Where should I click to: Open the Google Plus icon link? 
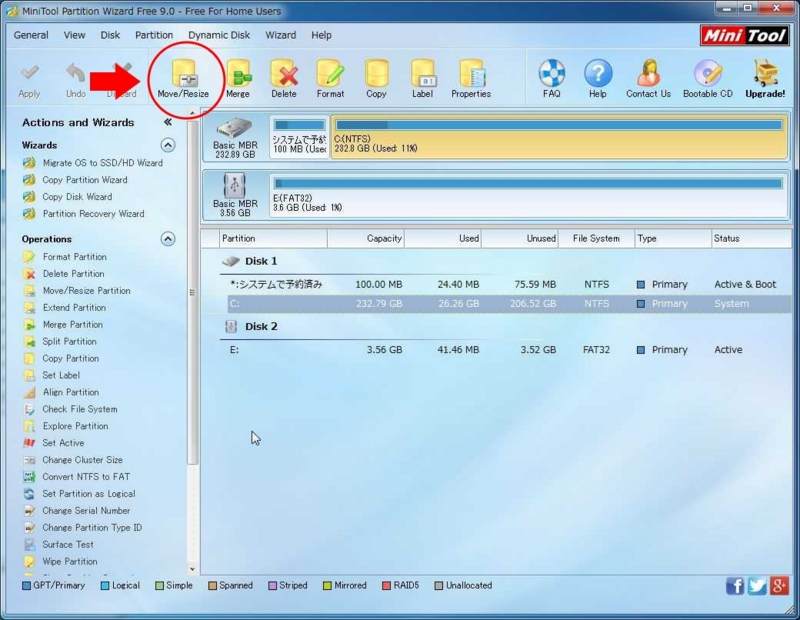780,586
